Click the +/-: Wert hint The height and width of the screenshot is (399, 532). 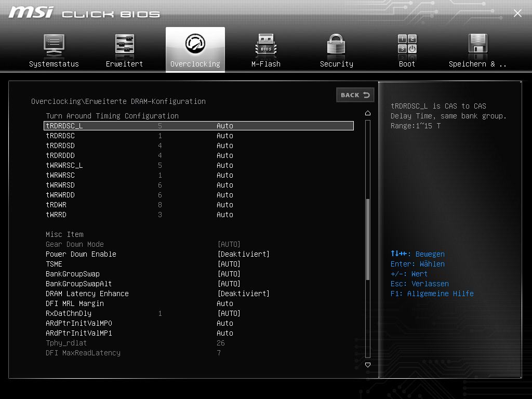[409, 274]
